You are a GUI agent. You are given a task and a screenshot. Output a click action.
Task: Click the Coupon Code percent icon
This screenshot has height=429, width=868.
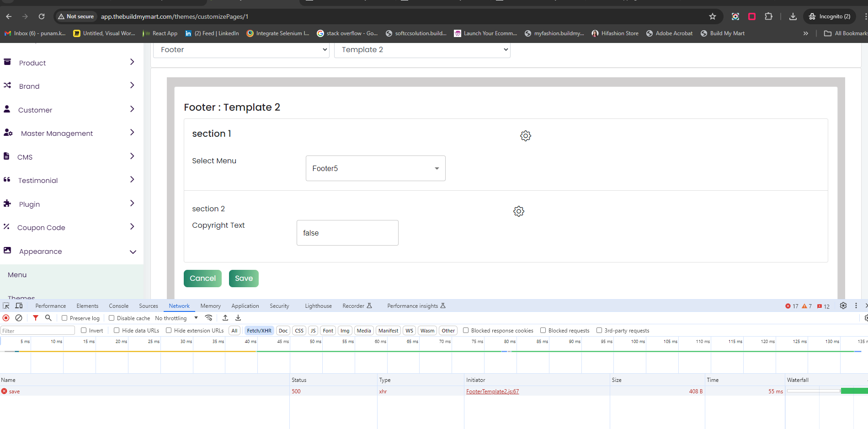point(6,227)
